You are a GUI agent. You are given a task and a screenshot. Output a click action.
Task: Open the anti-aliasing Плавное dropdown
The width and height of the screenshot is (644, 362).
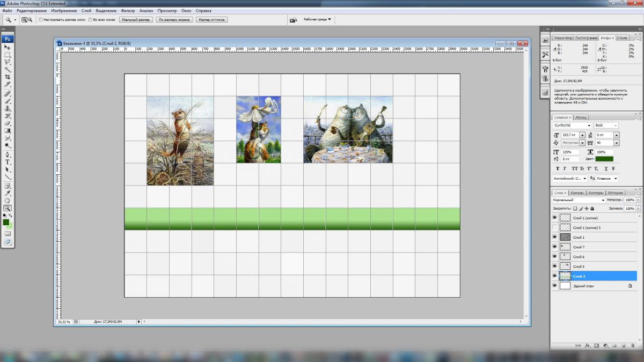[606, 178]
